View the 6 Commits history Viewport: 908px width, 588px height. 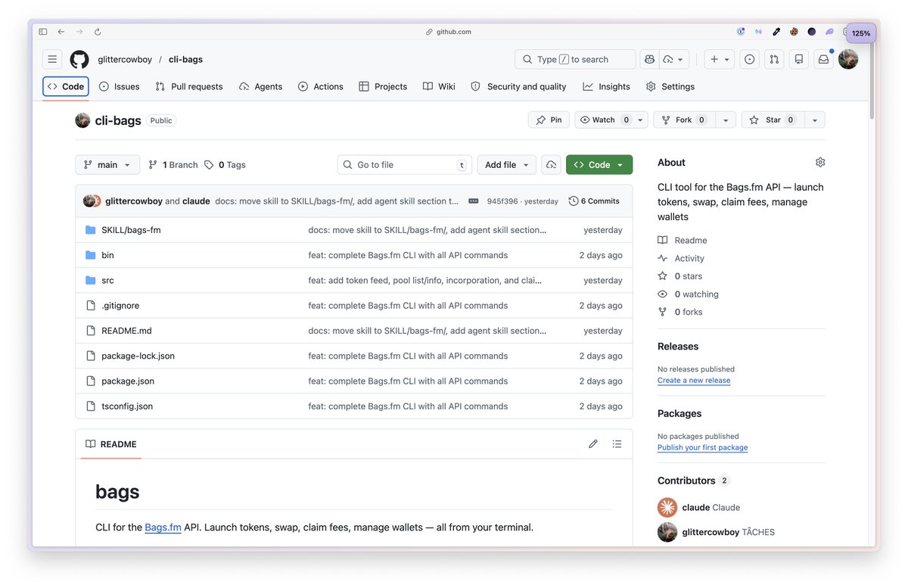pyautogui.click(x=594, y=201)
